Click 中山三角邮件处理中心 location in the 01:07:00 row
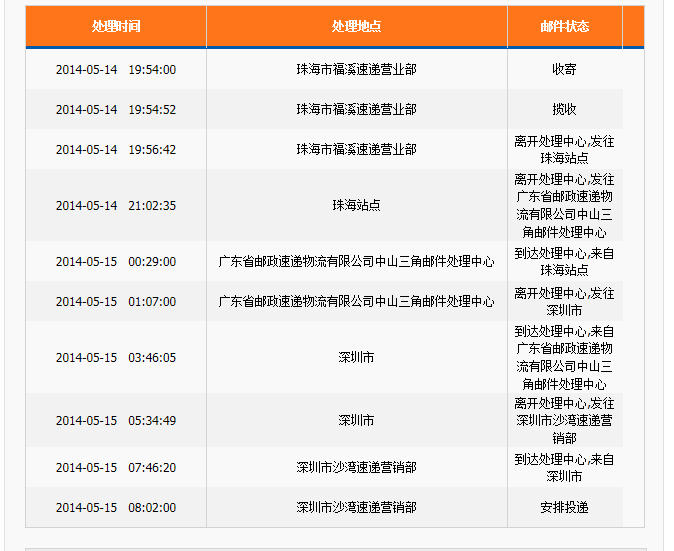 click(x=356, y=302)
